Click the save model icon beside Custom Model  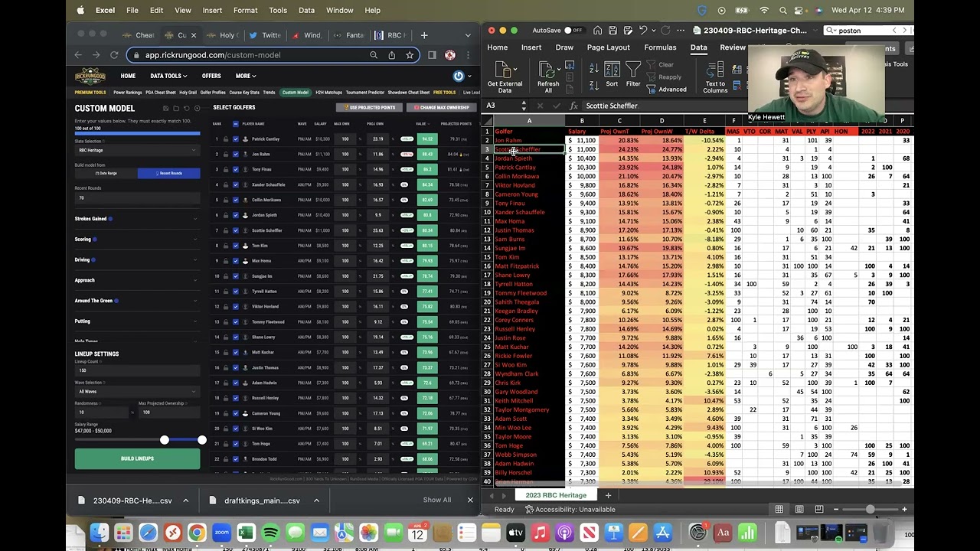165,109
